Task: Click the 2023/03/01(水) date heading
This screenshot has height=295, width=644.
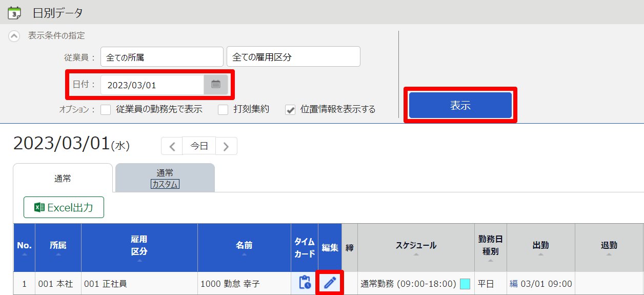Action: (x=71, y=144)
